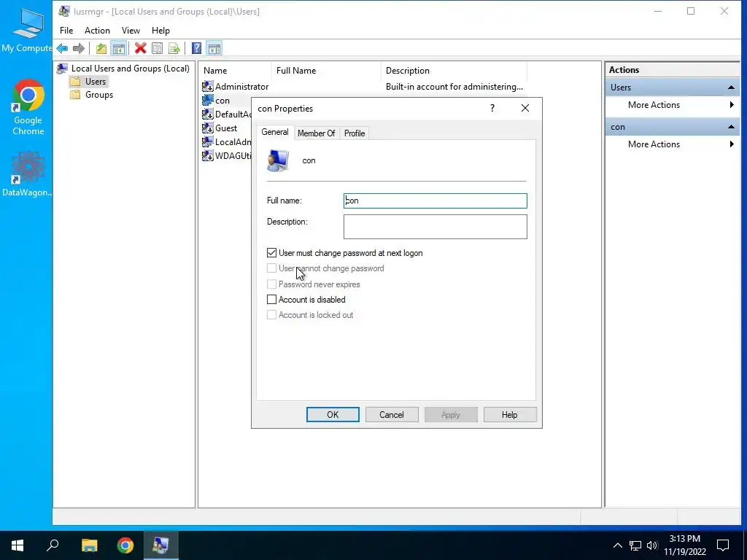The image size is (747, 560).
Task: Open the Action menu
Action: pyautogui.click(x=97, y=31)
